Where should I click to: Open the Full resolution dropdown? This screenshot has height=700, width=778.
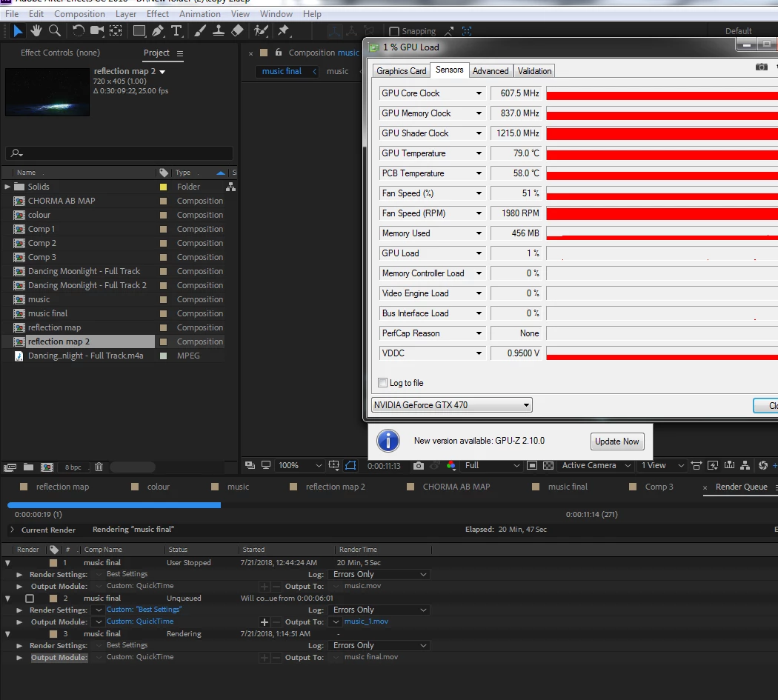click(492, 465)
